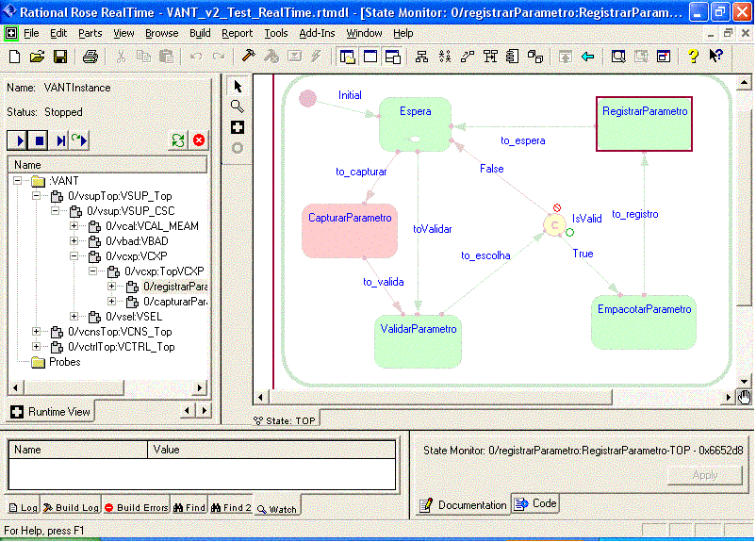Switch to the Build Log tab
Viewport: 756px width, 542px height.
tap(71, 507)
